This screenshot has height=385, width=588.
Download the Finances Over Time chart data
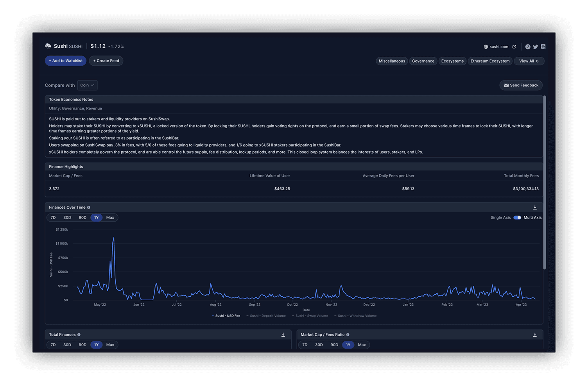click(535, 208)
